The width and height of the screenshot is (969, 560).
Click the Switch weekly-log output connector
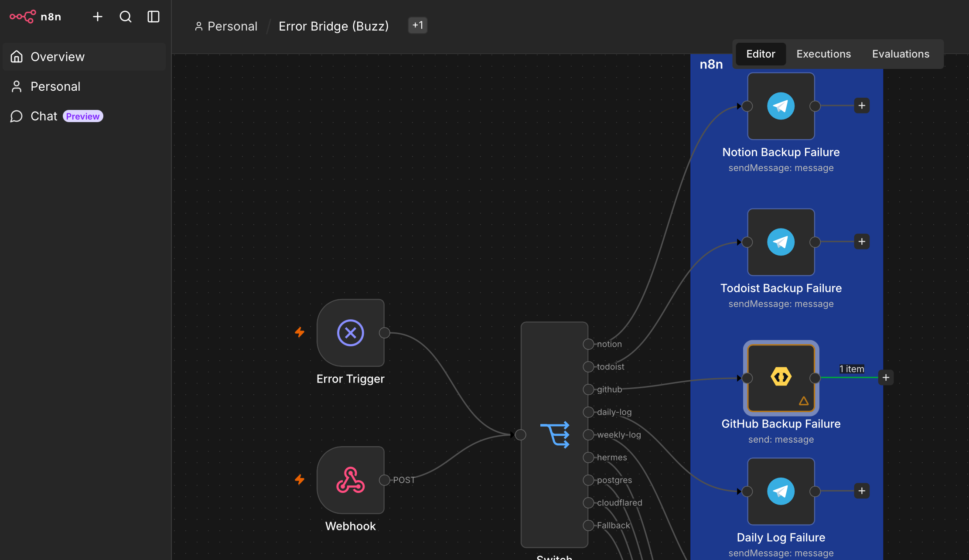tap(589, 435)
